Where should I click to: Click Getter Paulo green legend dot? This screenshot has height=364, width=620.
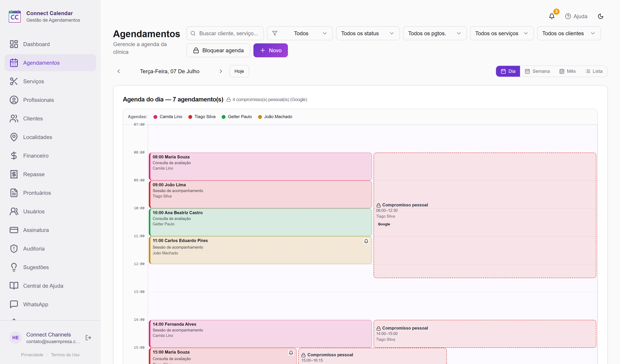point(223,117)
